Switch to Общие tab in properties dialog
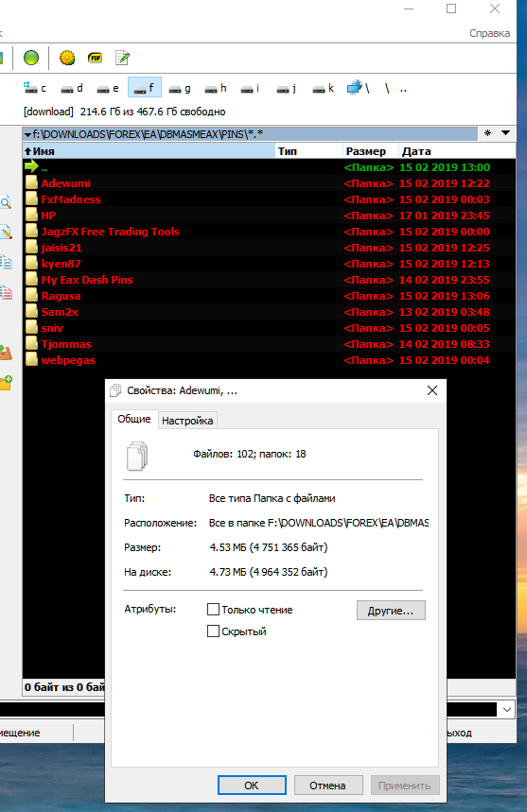 pos(134,419)
